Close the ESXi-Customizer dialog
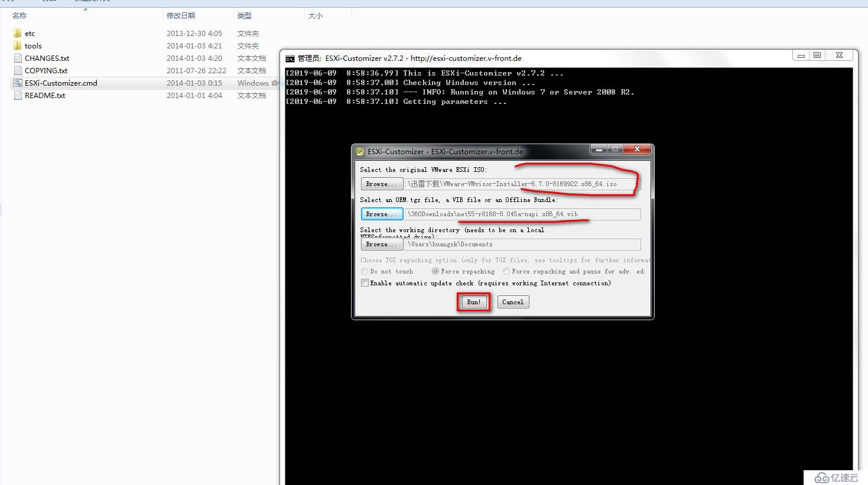868x485 pixels. 637,149
